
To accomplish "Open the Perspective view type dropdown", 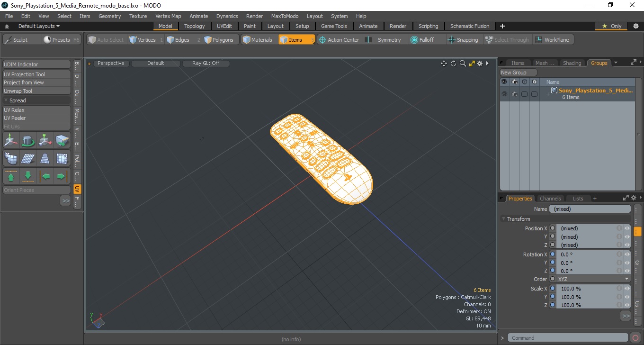I will [111, 63].
